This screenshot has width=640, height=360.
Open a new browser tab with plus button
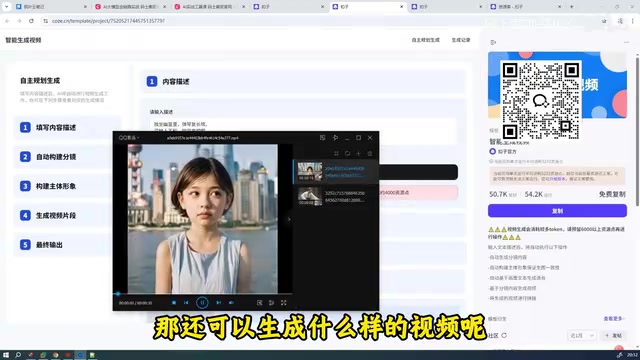[571, 7]
